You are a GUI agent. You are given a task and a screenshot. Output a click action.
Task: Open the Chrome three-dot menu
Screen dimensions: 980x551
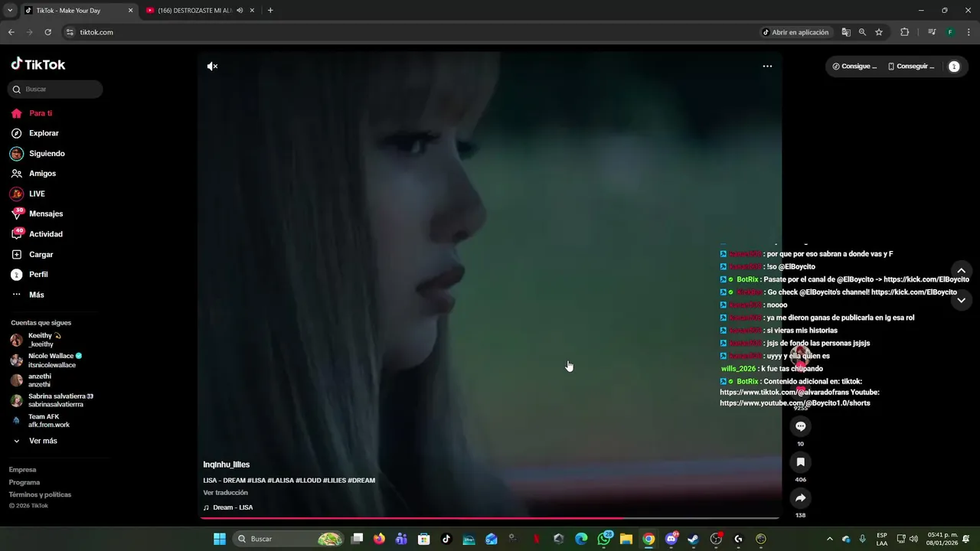point(968,32)
